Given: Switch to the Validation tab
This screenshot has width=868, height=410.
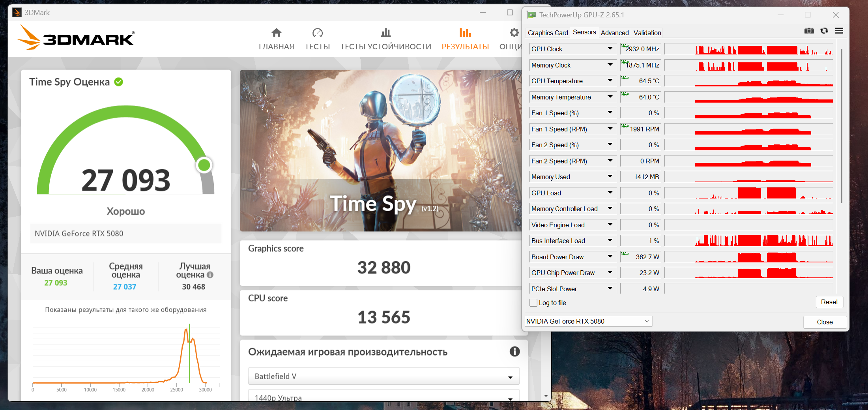Looking at the screenshot, I should (x=647, y=33).
